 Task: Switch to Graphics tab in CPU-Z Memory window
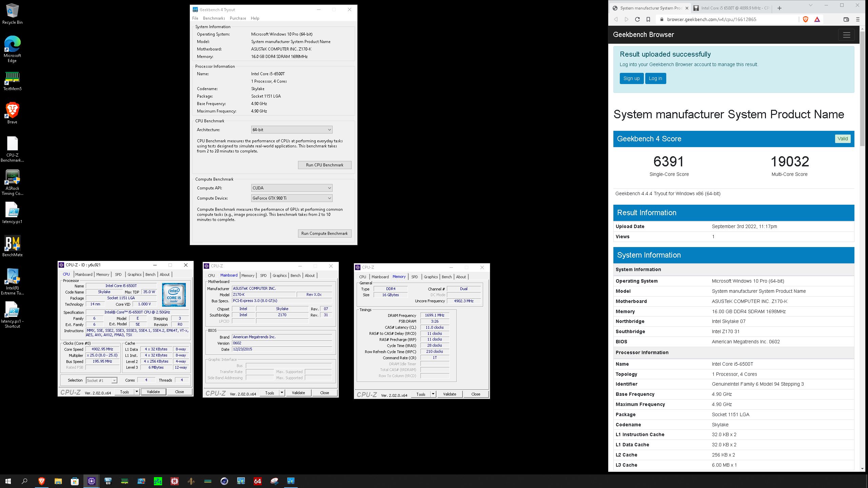(x=431, y=277)
